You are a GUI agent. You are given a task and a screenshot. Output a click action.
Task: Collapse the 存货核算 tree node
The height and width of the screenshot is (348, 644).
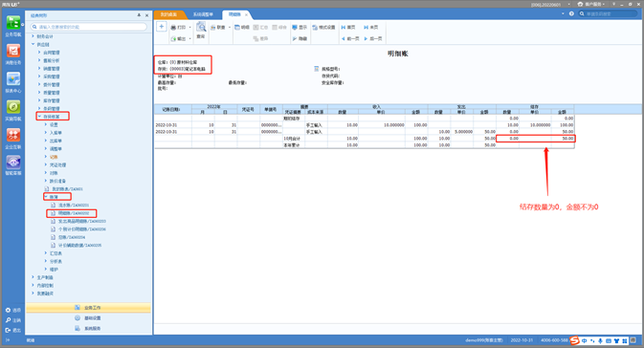tap(39, 117)
